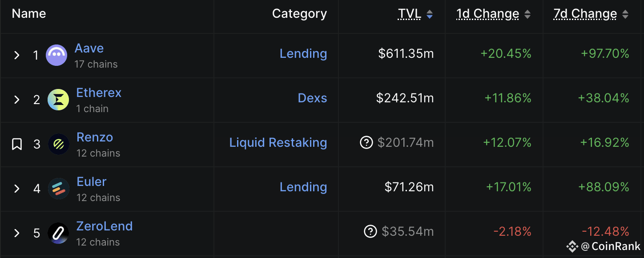Viewport: 644px width, 258px height.
Task: Click the Euler logo icon
Action: pos(59,189)
